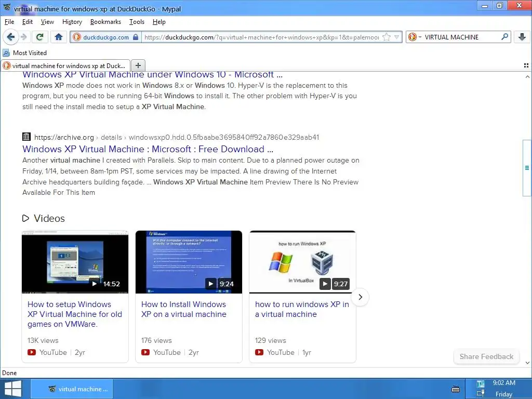Image resolution: width=532 pixels, height=399 pixels.
Task: Open the Most Visited bookmarks folder
Action: [x=24, y=53]
